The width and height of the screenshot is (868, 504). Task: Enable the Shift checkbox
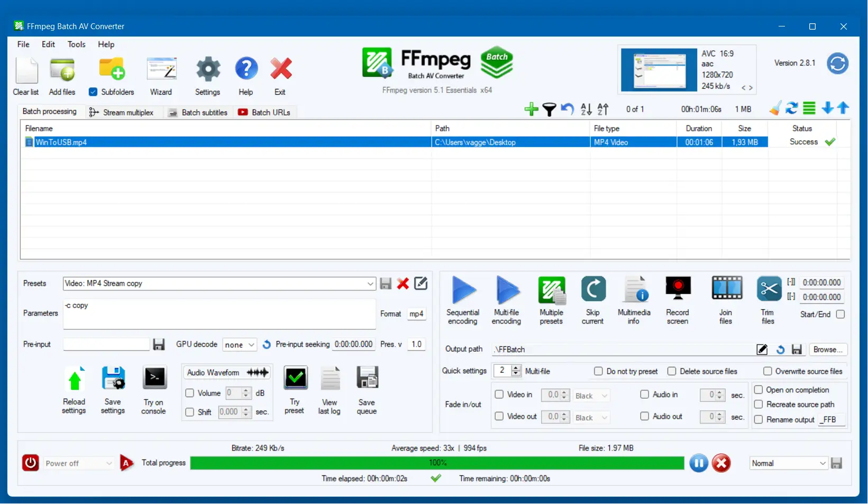(x=189, y=412)
